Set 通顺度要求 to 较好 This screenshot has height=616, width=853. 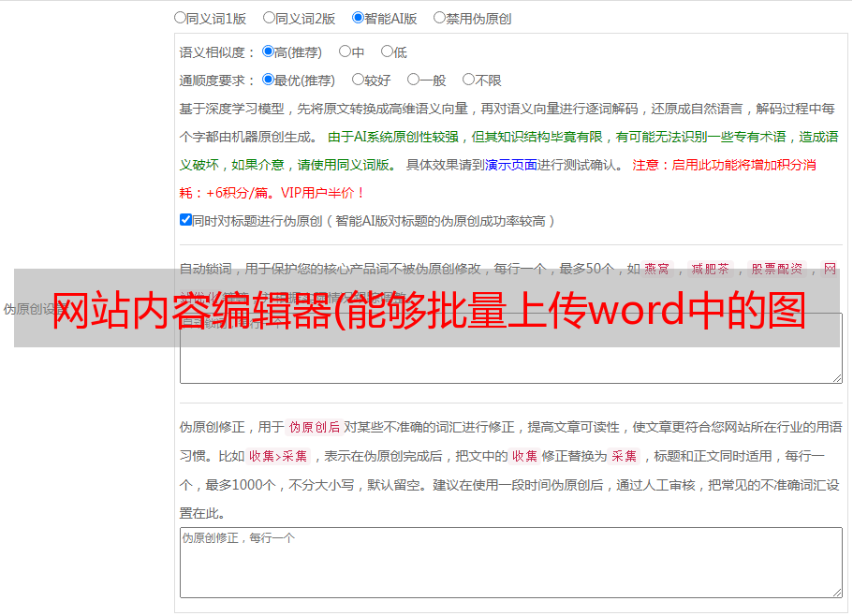tap(358, 80)
